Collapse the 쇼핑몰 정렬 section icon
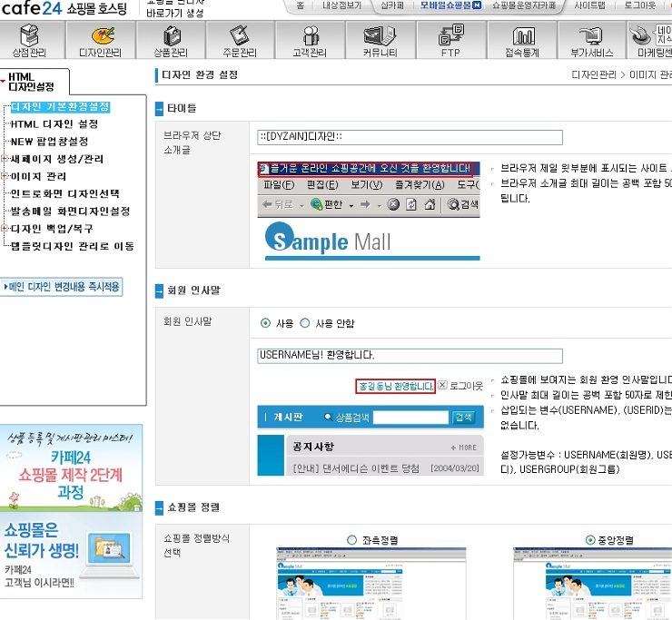The image size is (672, 620). [x=159, y=507]
